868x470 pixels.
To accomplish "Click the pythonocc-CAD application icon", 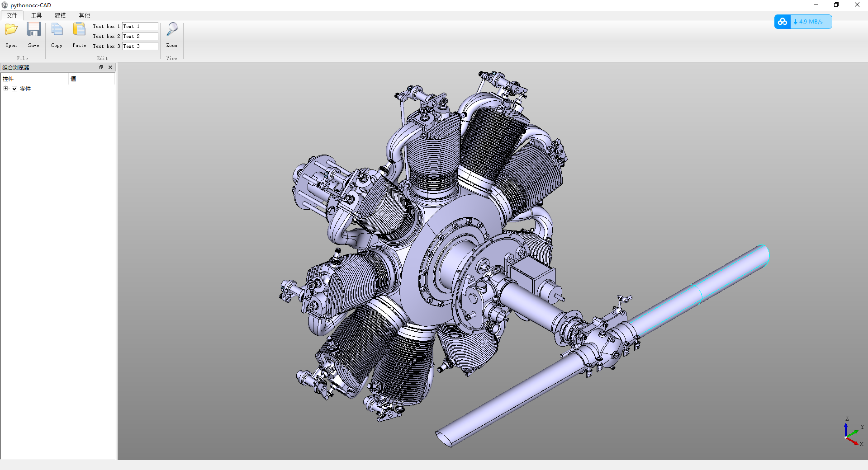I will pos(4,5).
